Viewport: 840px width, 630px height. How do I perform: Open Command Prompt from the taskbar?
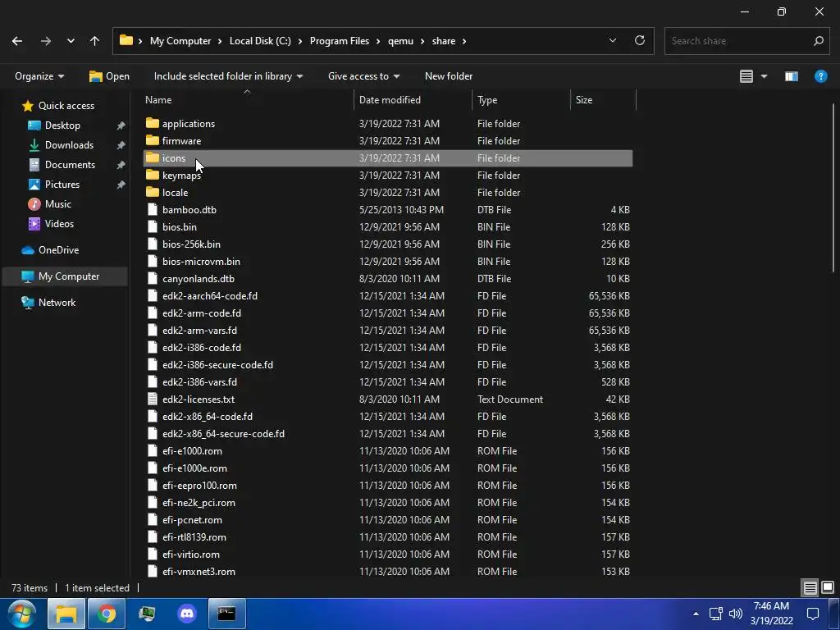pos(226,614)
